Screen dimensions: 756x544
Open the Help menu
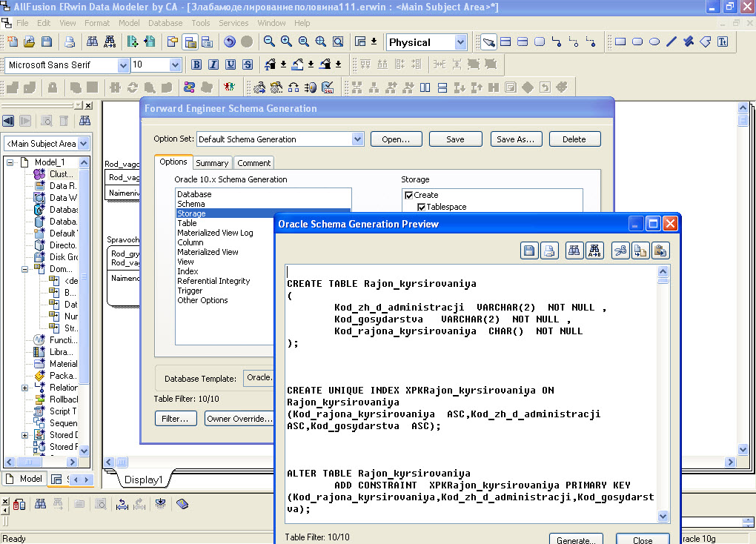pos(302,23)
